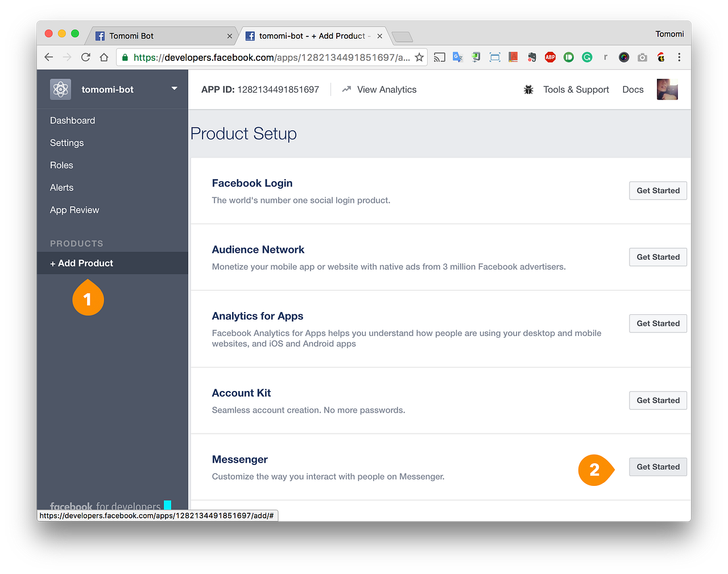This screenshot has height=574, width=728.
Task: Click the profile picture avatar
Action: [x=667, y=89]
